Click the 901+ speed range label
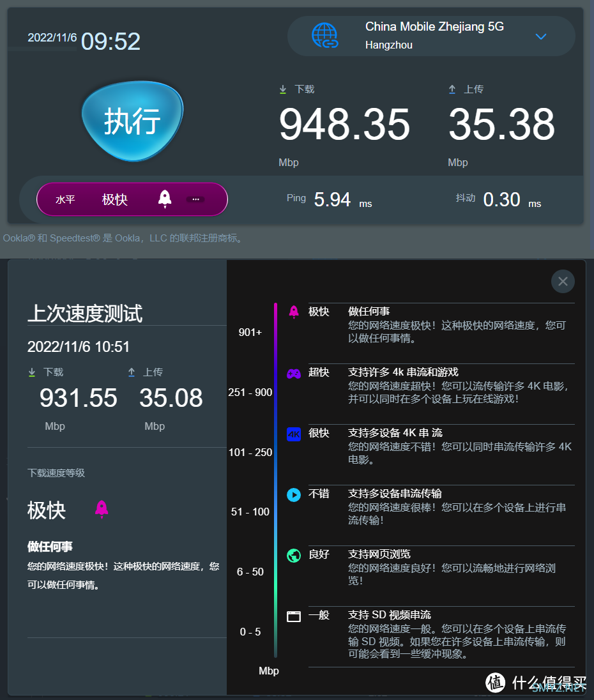 [250, 332]
